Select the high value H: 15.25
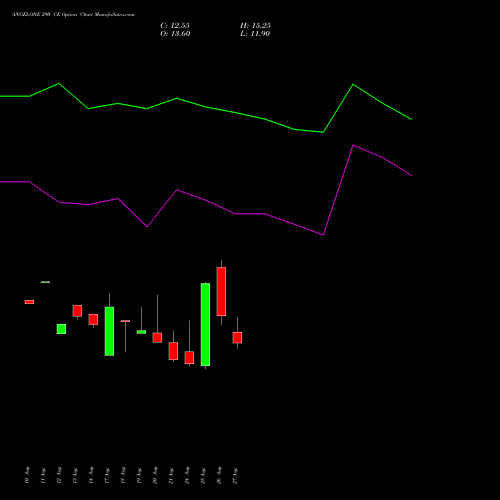Screen dimensions: 500x500 (x=255, y=26)
